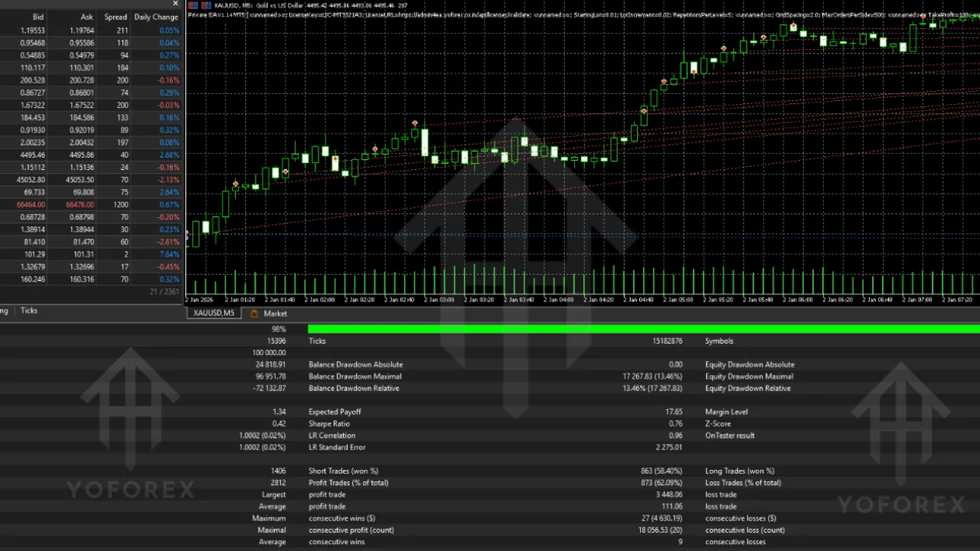Click the 2 Jan 07:00 time axis label
This screenshot has width=980, height=551.
click(x=916, y=300)
